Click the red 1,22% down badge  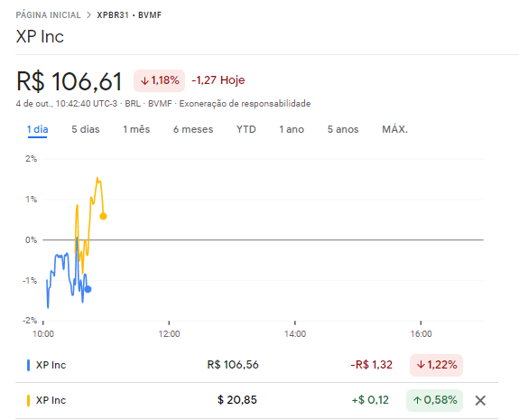click(x=436, y=365)
